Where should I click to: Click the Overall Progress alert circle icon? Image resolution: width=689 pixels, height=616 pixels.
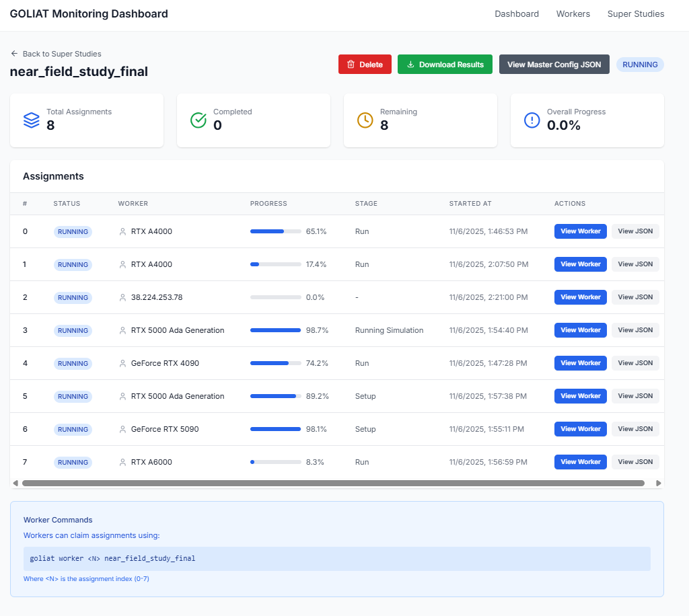pyautogui.click(x=532, y=120)
